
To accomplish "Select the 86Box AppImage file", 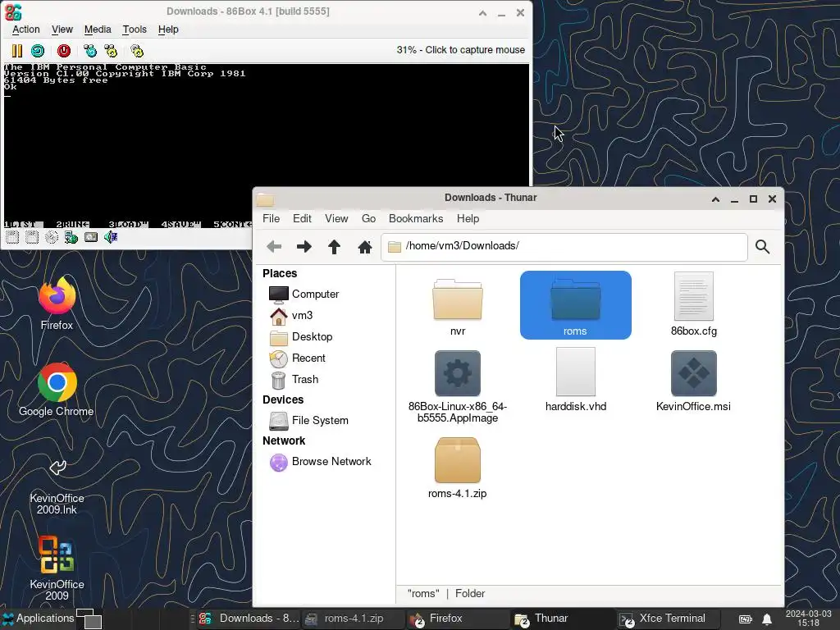I will tap(458, 387).
